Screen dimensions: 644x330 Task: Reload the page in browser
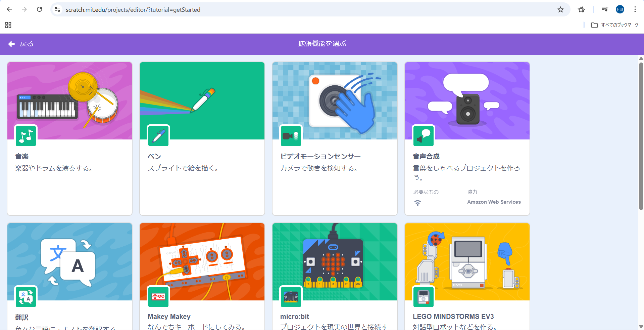coord(40,9)
